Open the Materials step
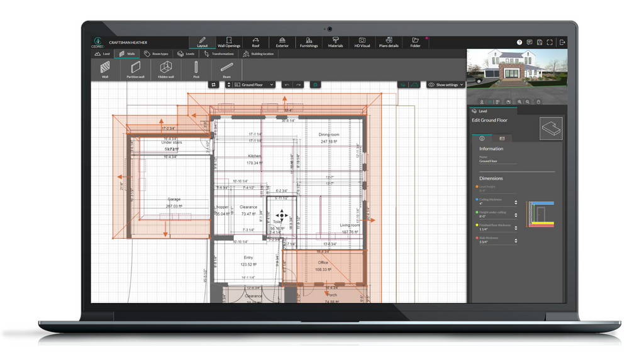The image size is (644, 362). coord(336,42)
